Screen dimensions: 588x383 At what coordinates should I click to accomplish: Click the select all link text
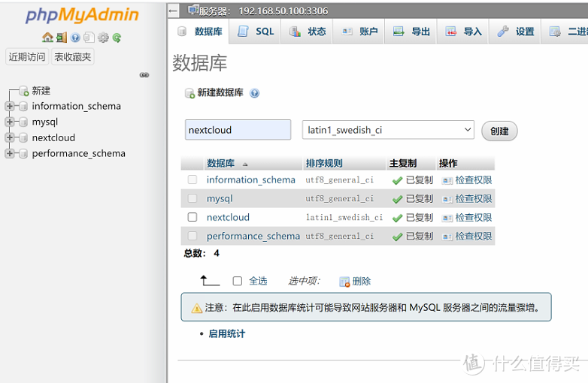258,281
